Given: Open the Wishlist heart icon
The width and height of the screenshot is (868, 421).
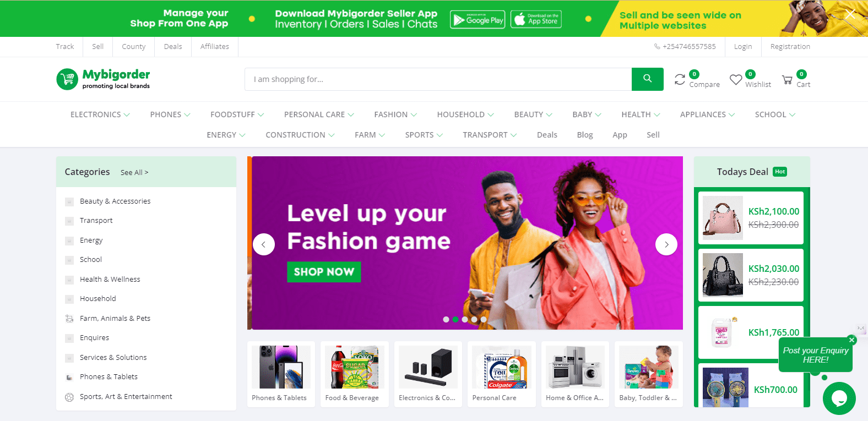Looking at the screenshot, I should pos(736,80).
